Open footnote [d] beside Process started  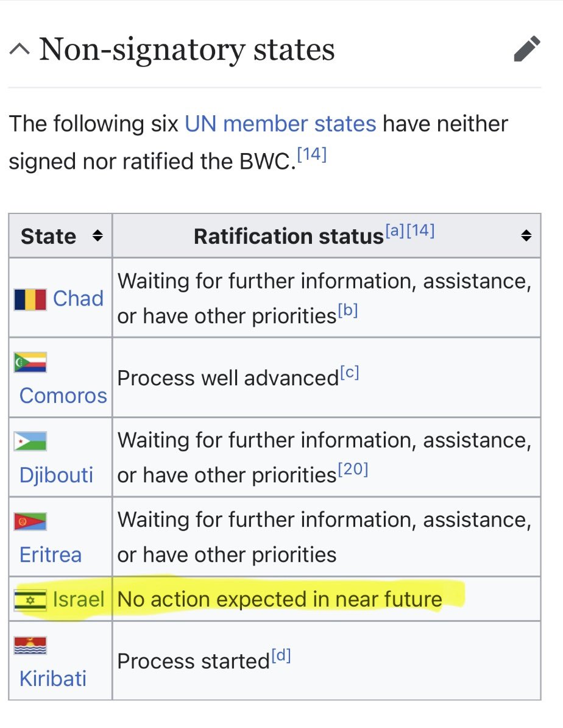pos(280,657)
